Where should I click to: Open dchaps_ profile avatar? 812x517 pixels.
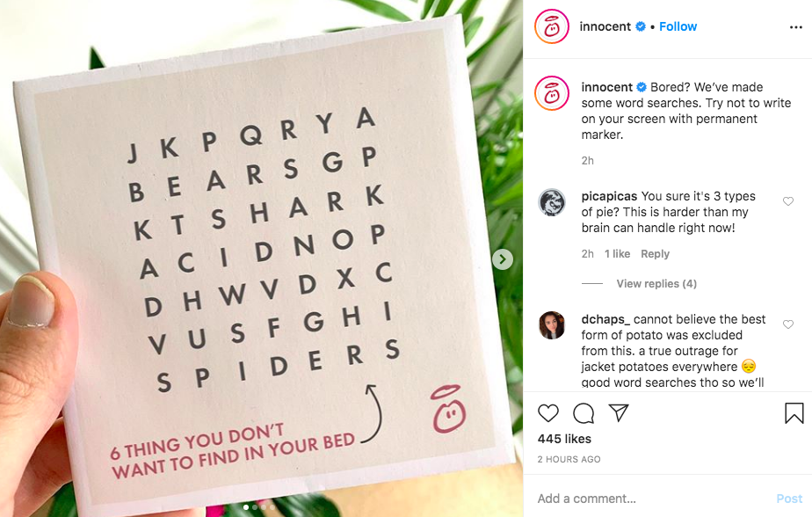tap(552, 325)
